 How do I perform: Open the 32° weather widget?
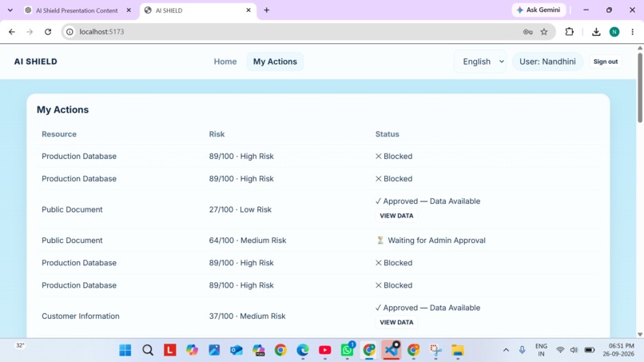point(20,345)
